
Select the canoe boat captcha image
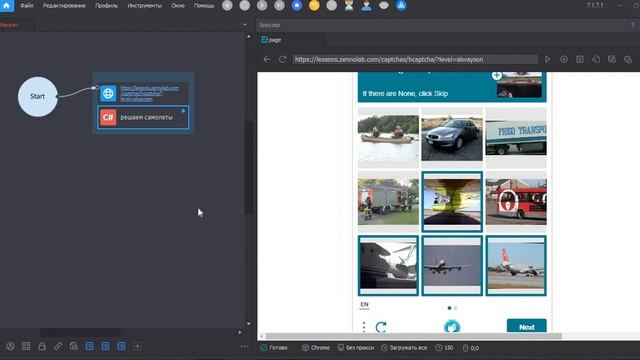(x=388, y=138)
